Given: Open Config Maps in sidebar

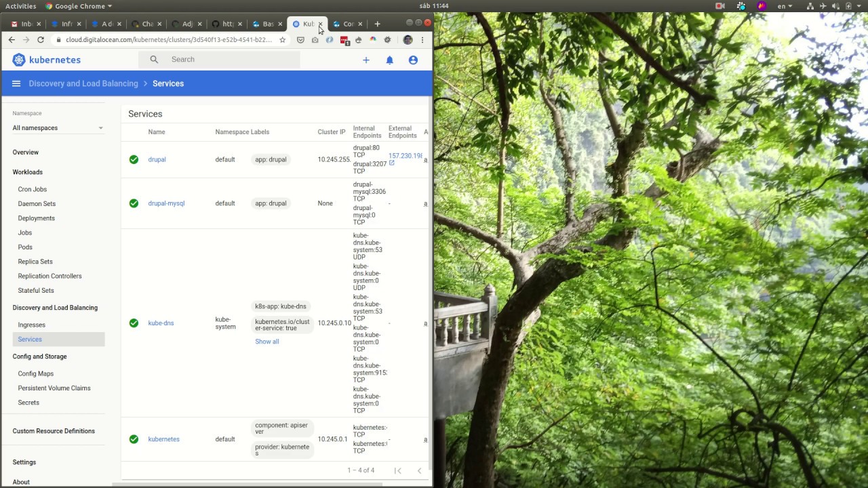Looking at the screenshot, I should pos(36,374).
